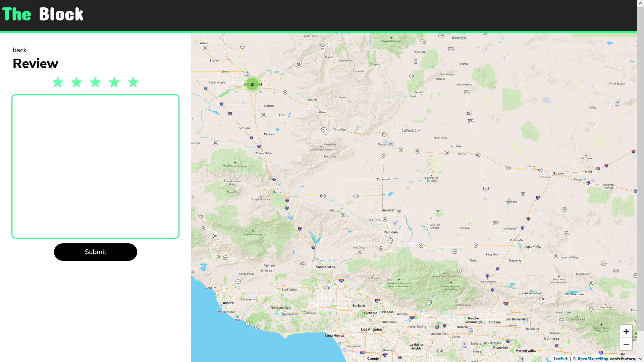644x362 pixels.
Task: Click Santa Clarita on the map
Action: click(325, 267)
